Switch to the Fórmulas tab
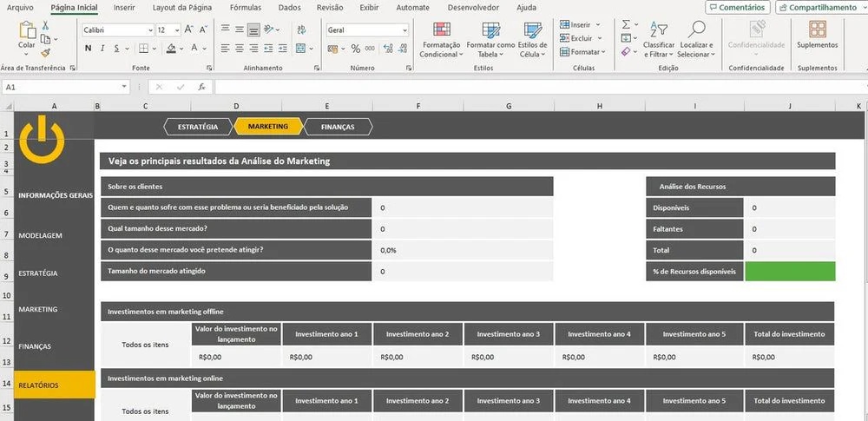The height and width of the screenshot is (421, 868). [x=246, y=8]
